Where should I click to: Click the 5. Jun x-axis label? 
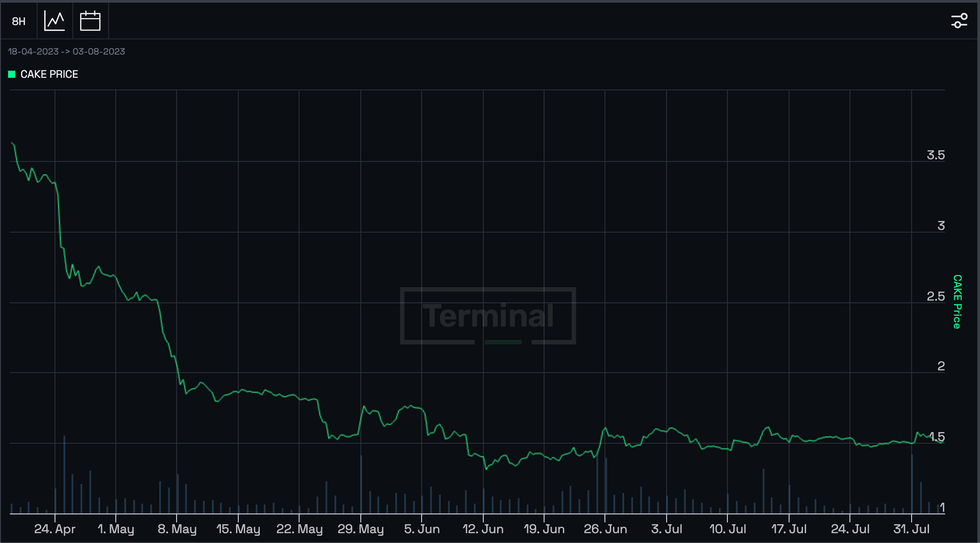(422, 529)
